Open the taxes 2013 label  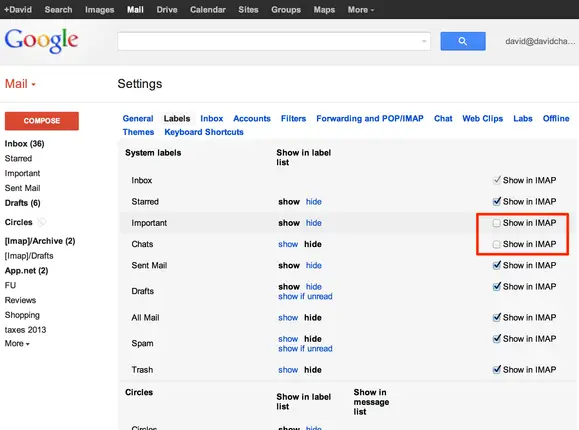point(25,330)
